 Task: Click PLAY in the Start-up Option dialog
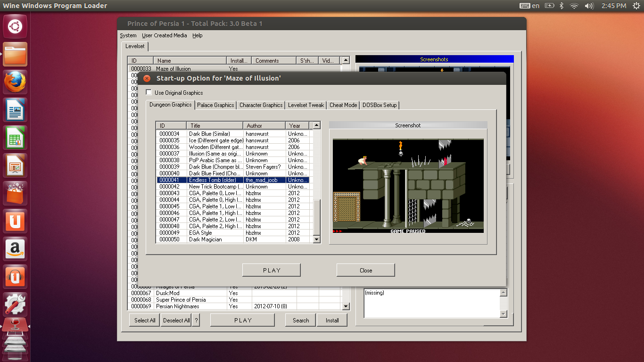tap(272, 270)
